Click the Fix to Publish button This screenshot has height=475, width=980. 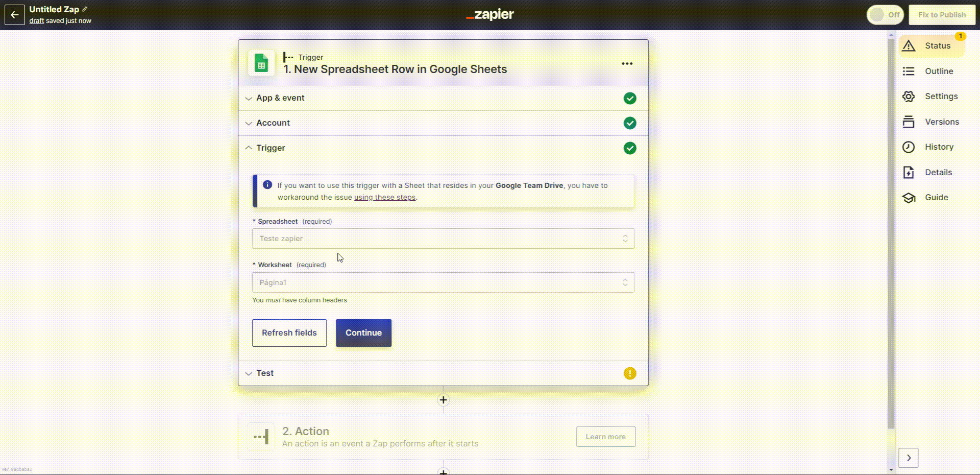tap(942, 15)
